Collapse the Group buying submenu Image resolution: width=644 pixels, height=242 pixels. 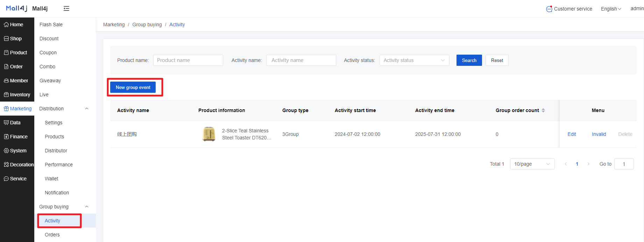click(x=87, y=207)
